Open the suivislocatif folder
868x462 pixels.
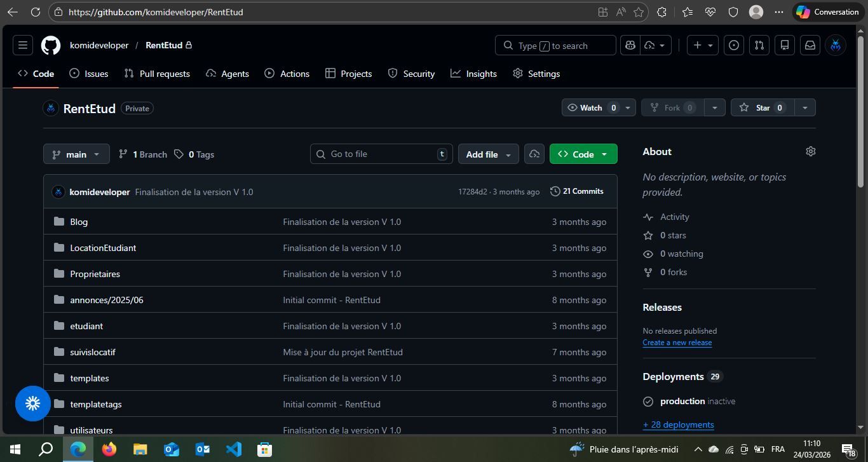point(93,352)
